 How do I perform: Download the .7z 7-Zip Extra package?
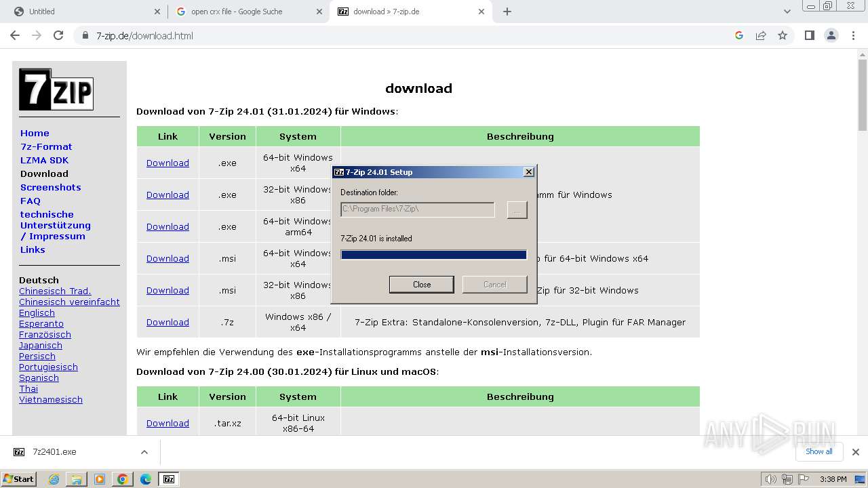[167, 322]
